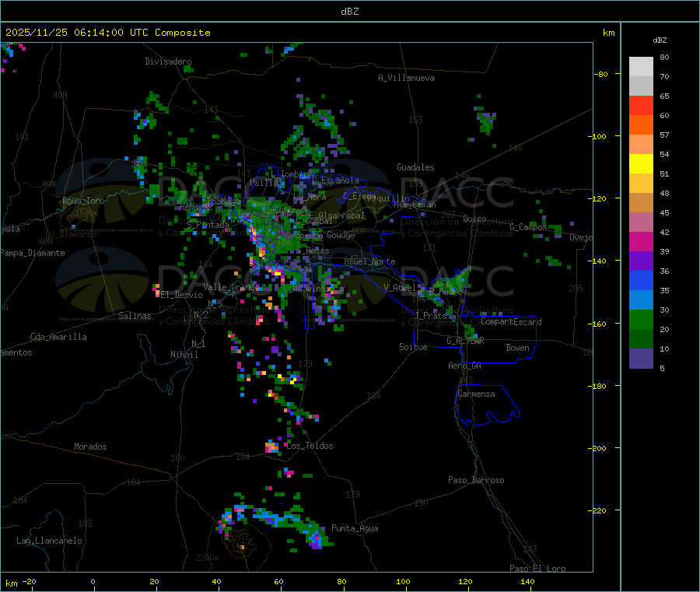Image resolution: width=700 pixels, height=592 pixels.
Task: Select the purple 39 dBZ legend swatch
Action: pyautogui.click(x=641, y=261)
